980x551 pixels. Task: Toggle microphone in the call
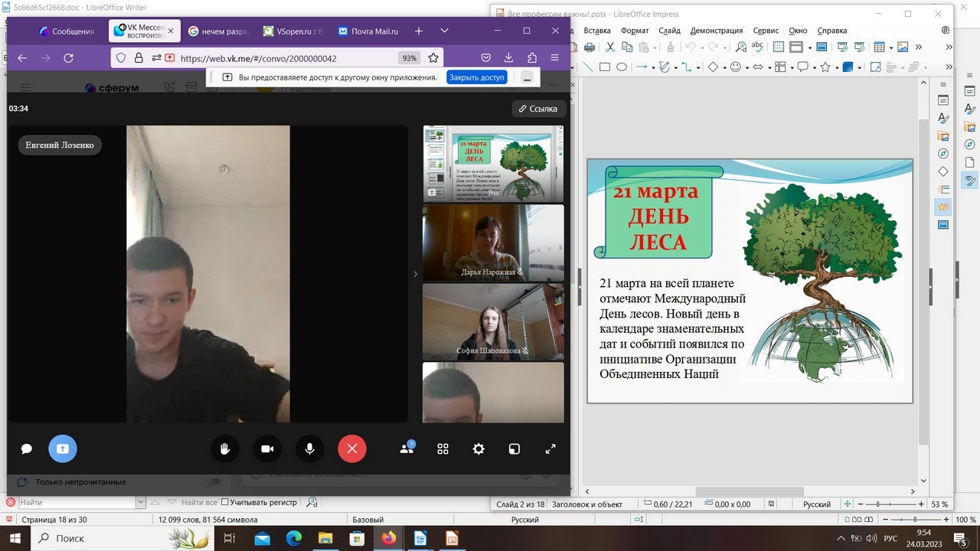309,449
